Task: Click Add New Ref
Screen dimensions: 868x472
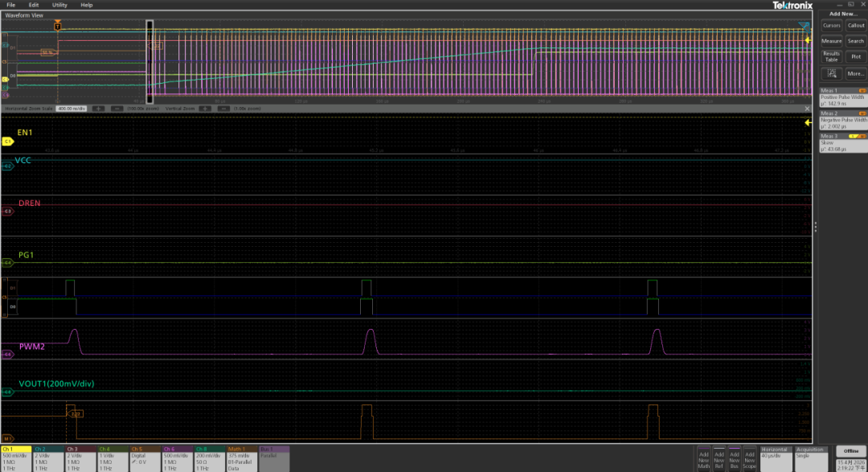Action: (x=719, y=458)
